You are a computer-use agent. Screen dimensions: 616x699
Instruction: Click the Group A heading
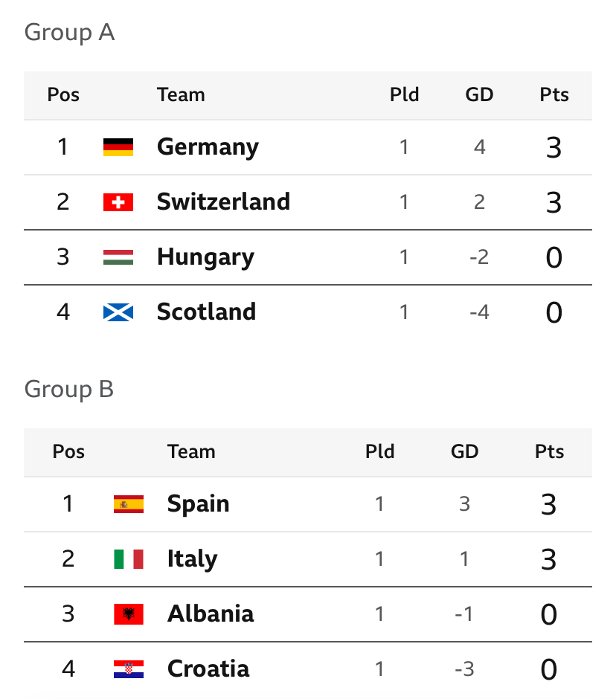(x=70, y=33)
